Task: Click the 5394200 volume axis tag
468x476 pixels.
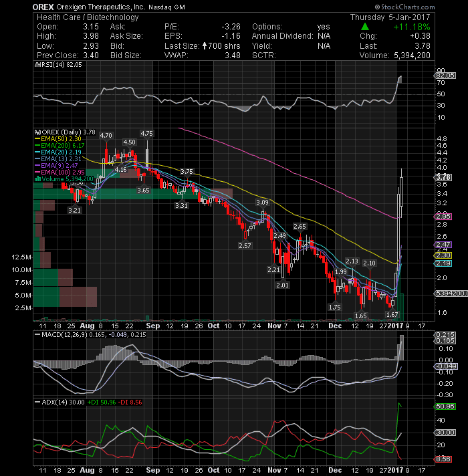Action: [x=451, y=293]
